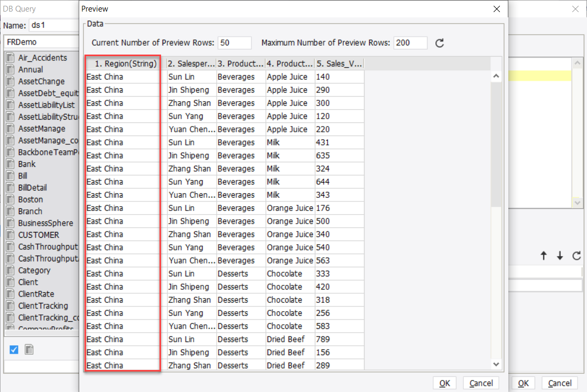Edit the Current Number of Preview Rows field
Viewport: 587px width, 392px height.
(x=234, y=43)
